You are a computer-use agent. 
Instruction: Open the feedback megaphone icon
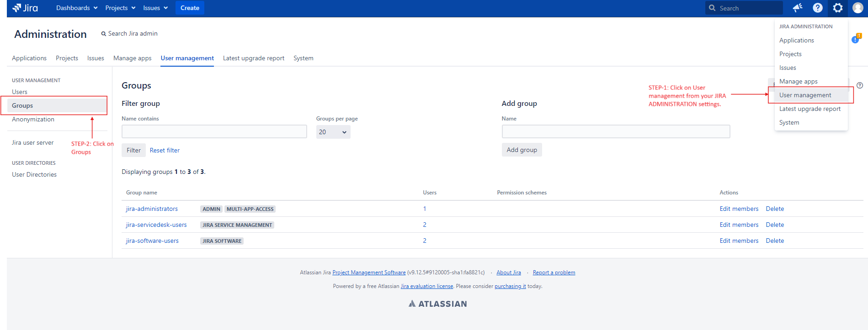pos(798,8)
